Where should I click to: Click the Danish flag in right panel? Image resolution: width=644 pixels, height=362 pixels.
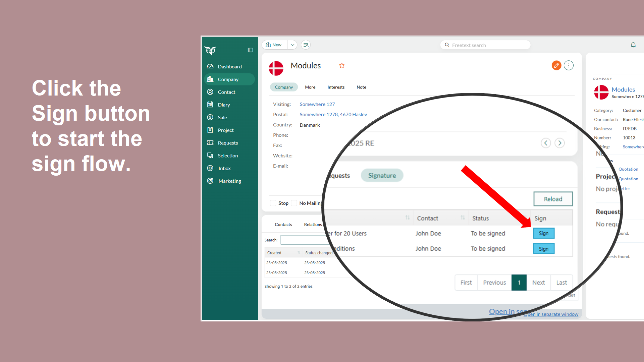pos(601,92)
